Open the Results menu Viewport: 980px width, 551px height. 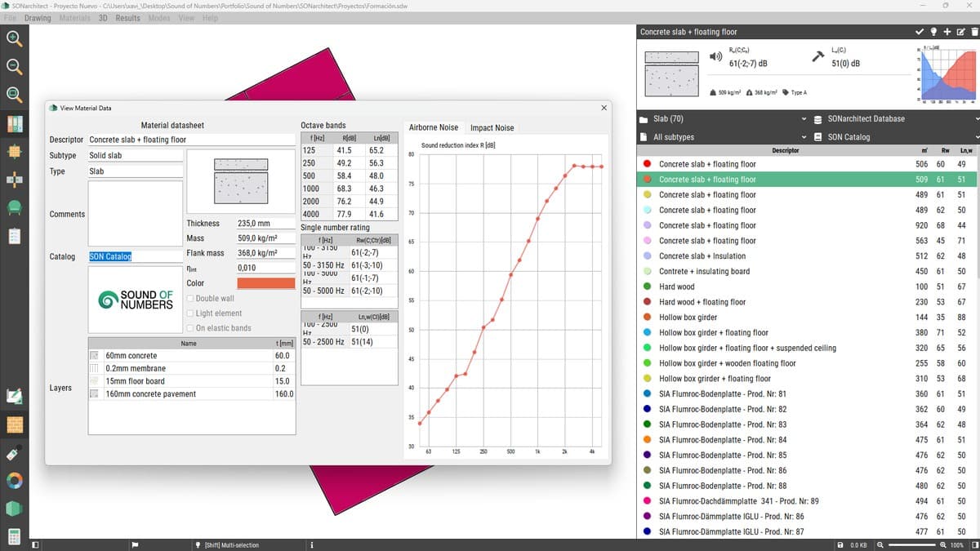click(127, 18)
